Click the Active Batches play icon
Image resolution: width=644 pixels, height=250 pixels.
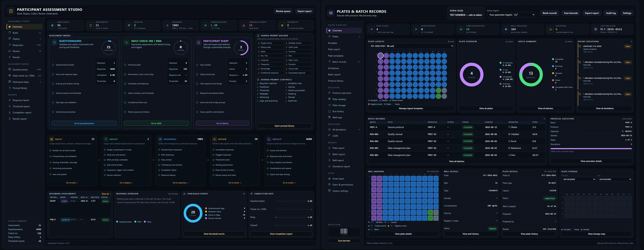tap(416, 29)
